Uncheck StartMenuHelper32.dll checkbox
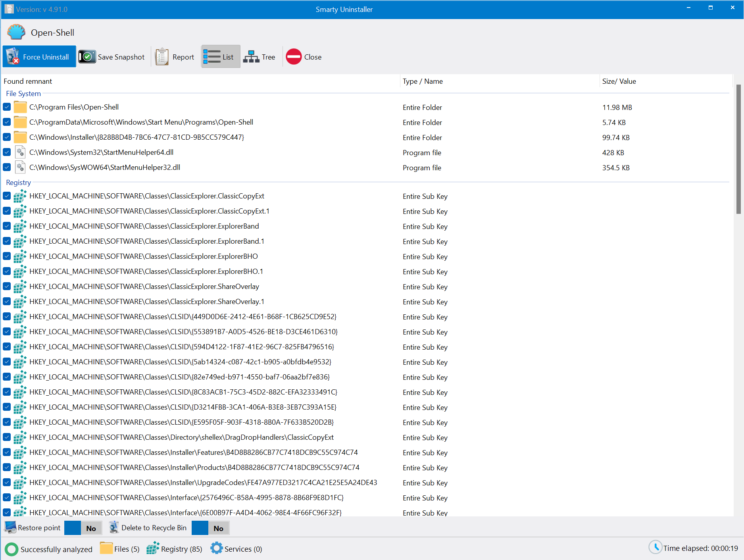 7,167
